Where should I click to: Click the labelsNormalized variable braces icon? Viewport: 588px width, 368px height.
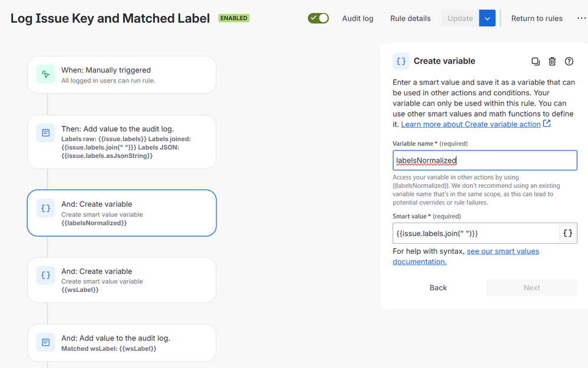tap(46, 208)
